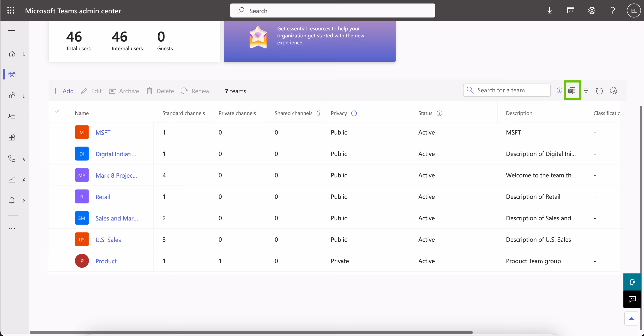Renew the selected teams
The width and height of the screenshot is (644, 336).
click(x=195, y=91)
